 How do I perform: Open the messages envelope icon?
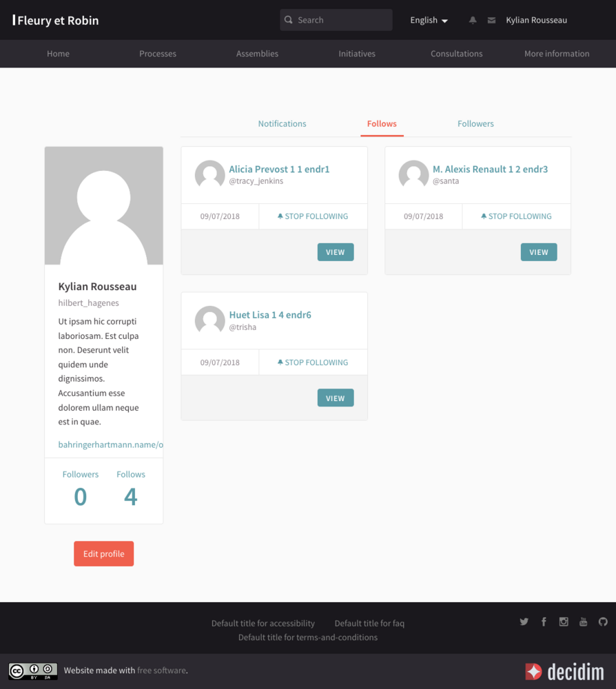point(491,21)
